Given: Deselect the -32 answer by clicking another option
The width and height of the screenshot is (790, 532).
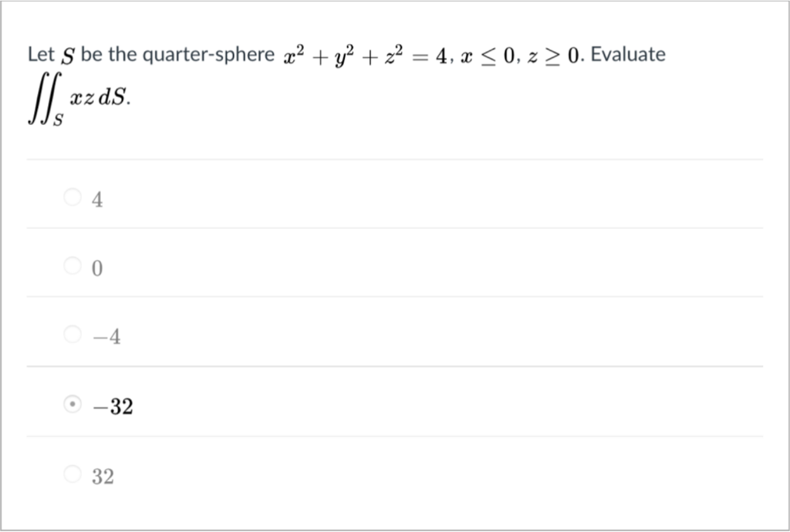Looking at the screenshot, I should pyautogui.click(x=72, y=267).
